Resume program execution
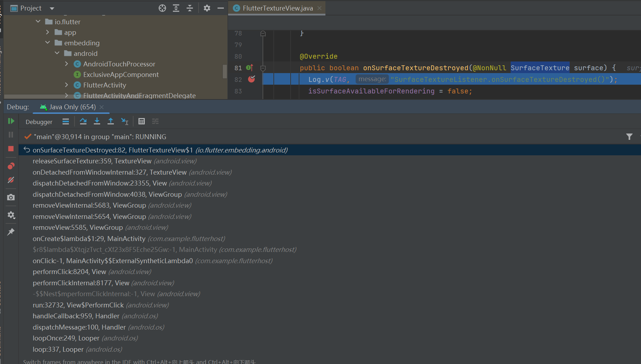 pyautogui.click(x=11, y=121)
